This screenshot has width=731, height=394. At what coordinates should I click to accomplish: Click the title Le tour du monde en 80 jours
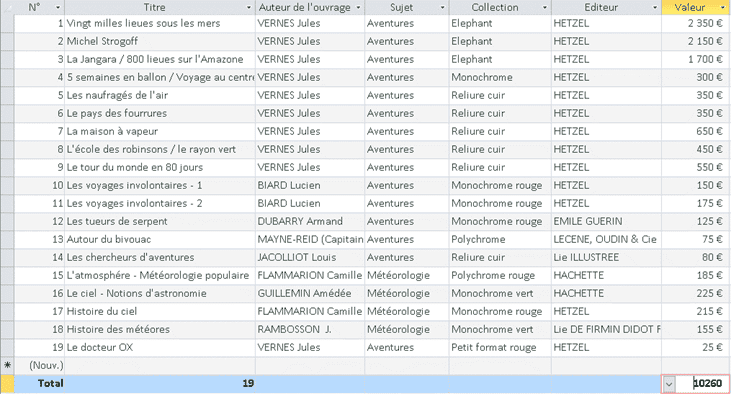tap(135, 167)
